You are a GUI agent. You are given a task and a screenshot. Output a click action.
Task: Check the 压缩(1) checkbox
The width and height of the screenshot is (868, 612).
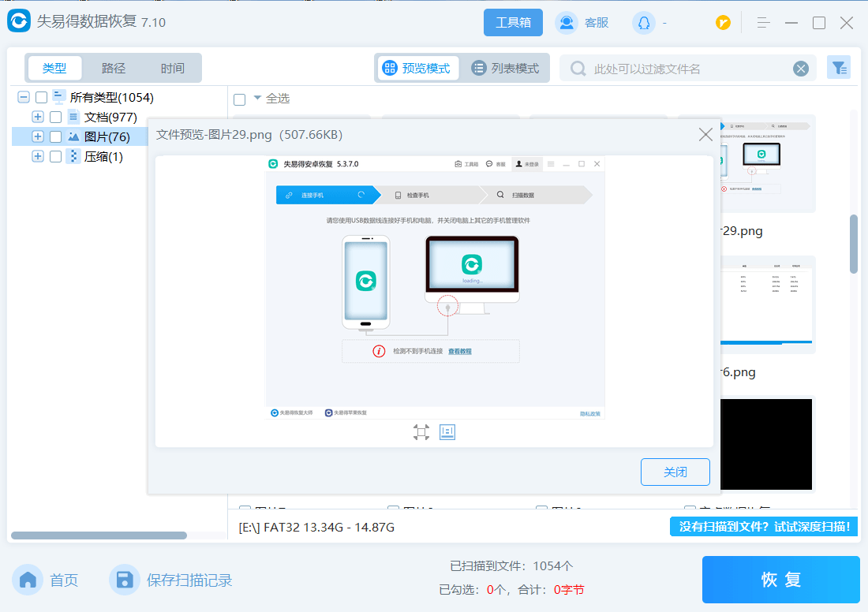click(55, 157)
